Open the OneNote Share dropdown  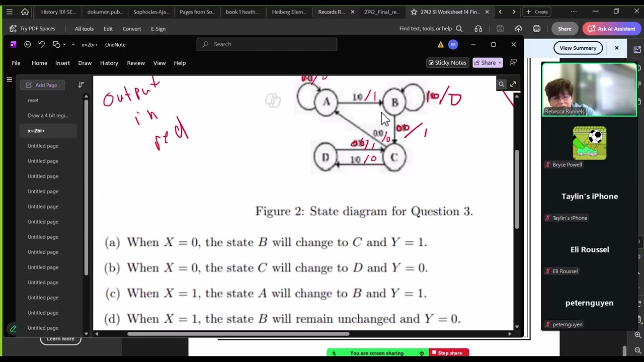(488, 63)
